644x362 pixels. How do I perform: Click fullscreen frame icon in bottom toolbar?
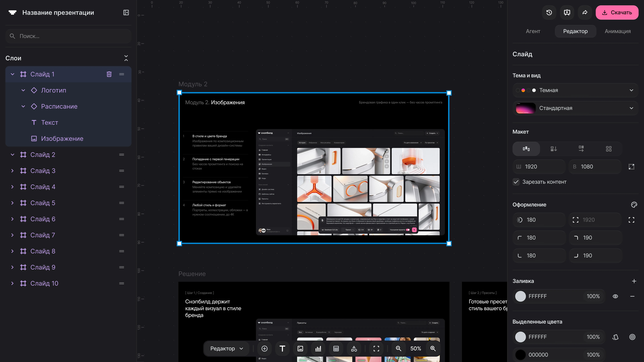[376, 348]
